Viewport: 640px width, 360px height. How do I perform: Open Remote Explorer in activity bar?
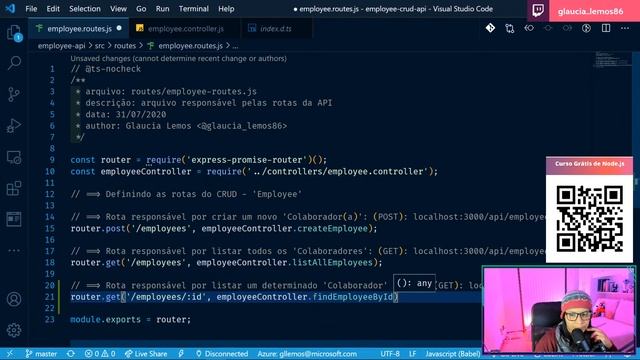pyautogui.click(x=14, y=157)
